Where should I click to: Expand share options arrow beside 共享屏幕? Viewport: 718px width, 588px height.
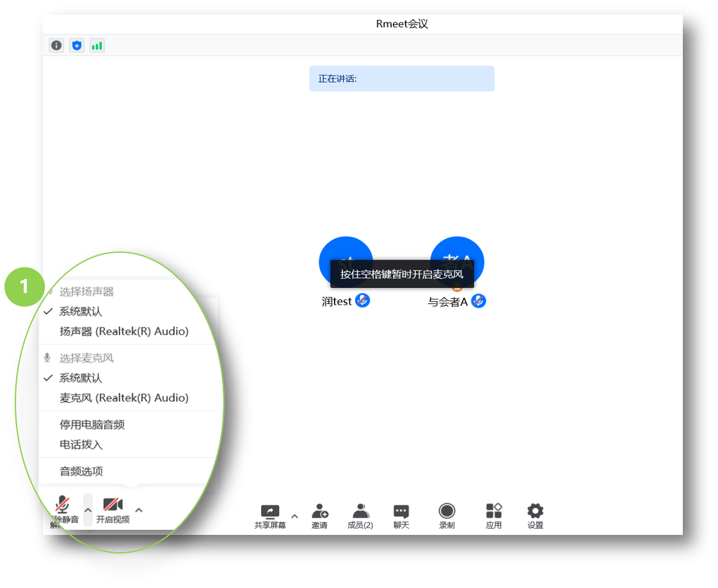[x=294, y=516]
